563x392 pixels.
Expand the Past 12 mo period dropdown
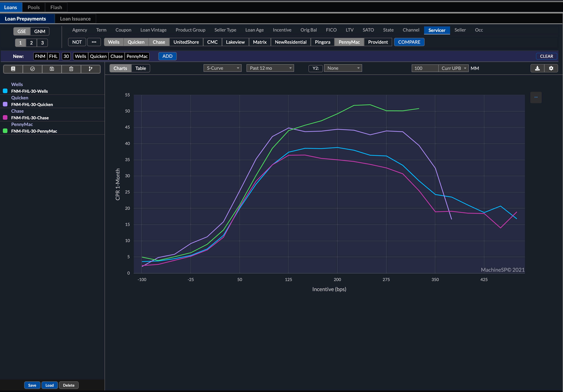[x=270, y=68]
